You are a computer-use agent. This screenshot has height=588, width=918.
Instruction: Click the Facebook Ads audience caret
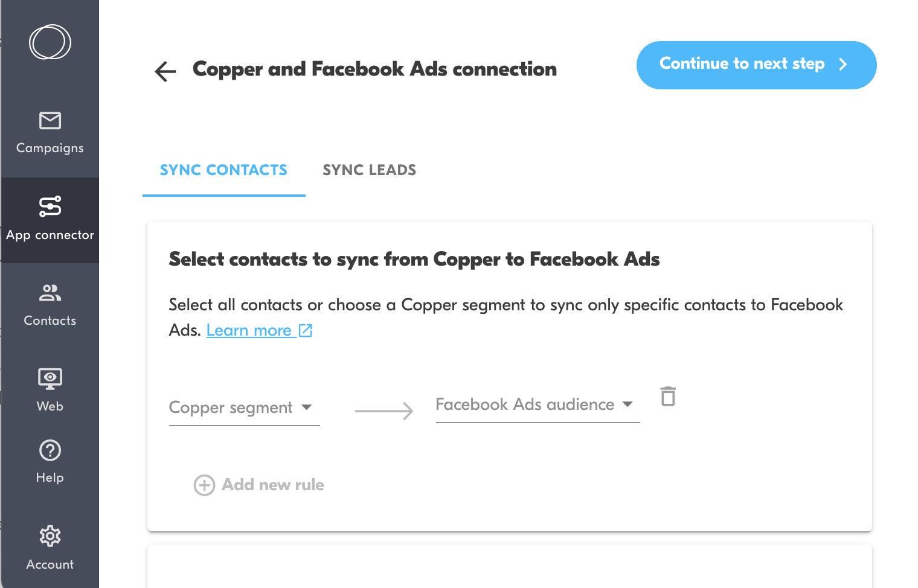(x=628, y=404)
